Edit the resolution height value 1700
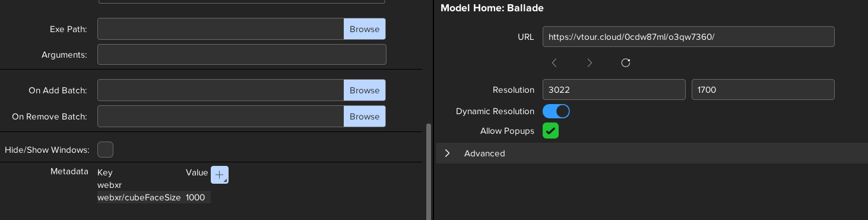The height and width of the screenshot is (220, 868). pos(763,90)
